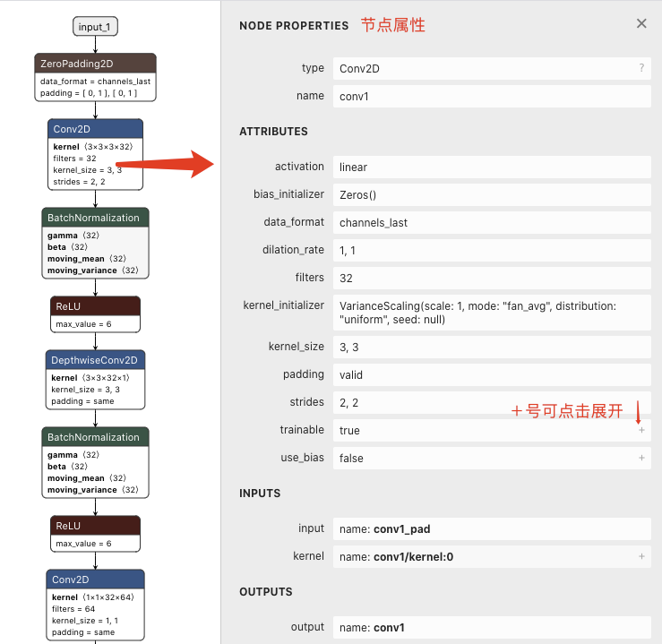Select the second BatchNormalization node header
662x644 pixels.
96,437
